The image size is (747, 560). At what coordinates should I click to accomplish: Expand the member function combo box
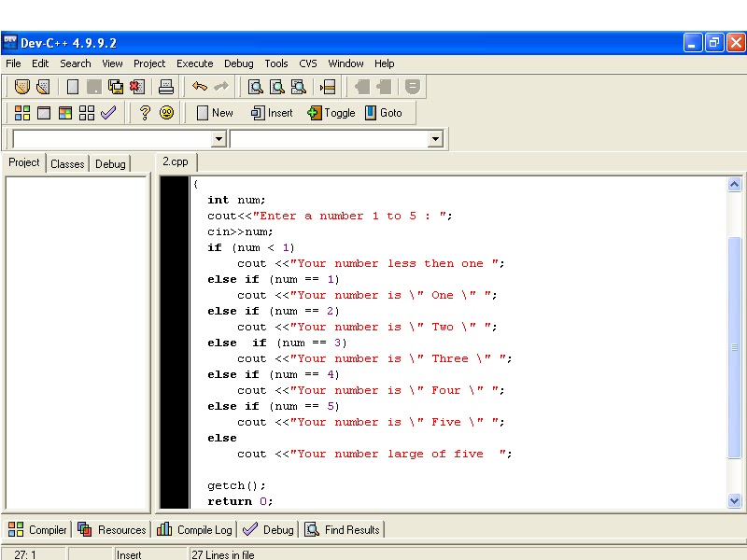(x=433, y=138)
